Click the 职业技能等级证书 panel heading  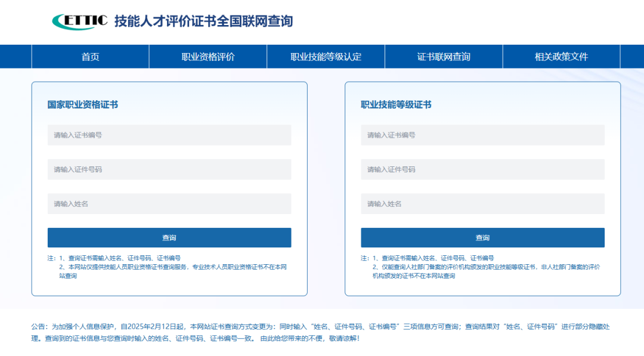coord(396,105)
